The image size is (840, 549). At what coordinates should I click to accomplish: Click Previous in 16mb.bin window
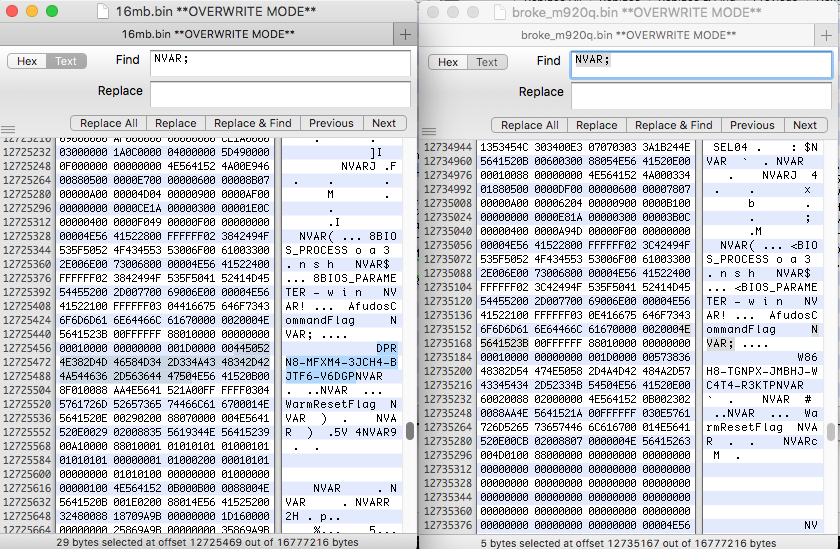pos(332,123)
